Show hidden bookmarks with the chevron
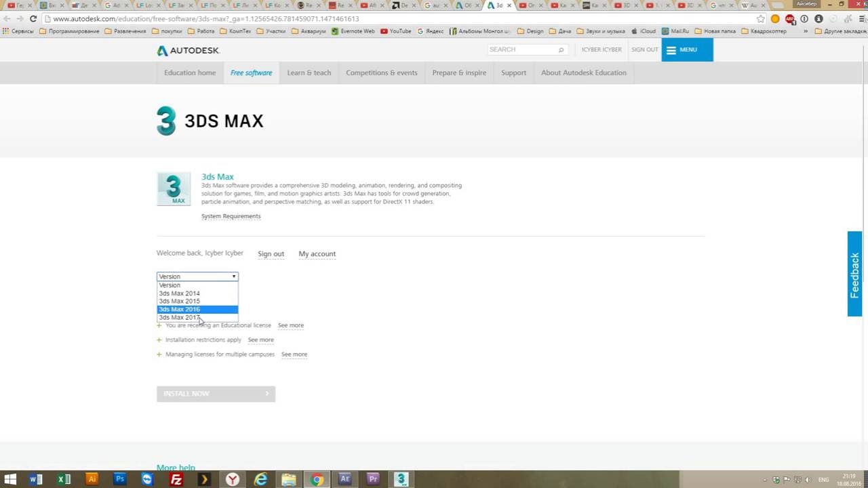The width and height of the screenshot is (868, 488). click(x=806, y=31)
